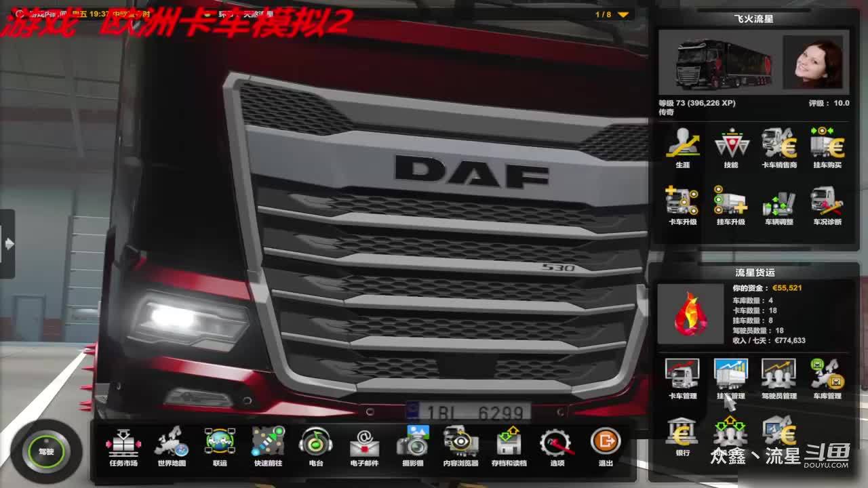This screenshot has width=868, height=488.
Task: Click 收入 / 七天 €774,633 income
Action: coord(769,341)
